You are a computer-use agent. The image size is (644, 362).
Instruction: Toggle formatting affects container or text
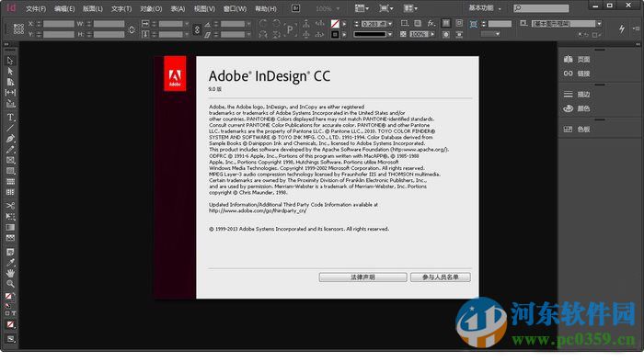click(x=10, y=313)
